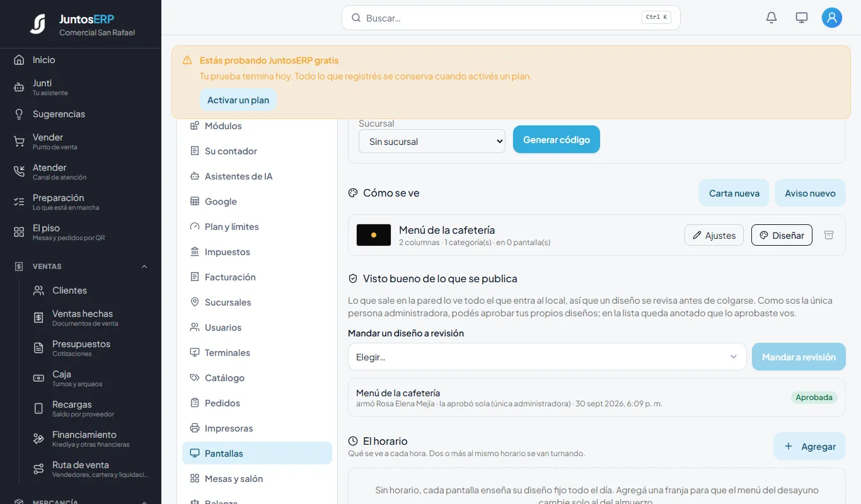Open Ventas hechas documents

pyautogui.click(x=90, y=318)
